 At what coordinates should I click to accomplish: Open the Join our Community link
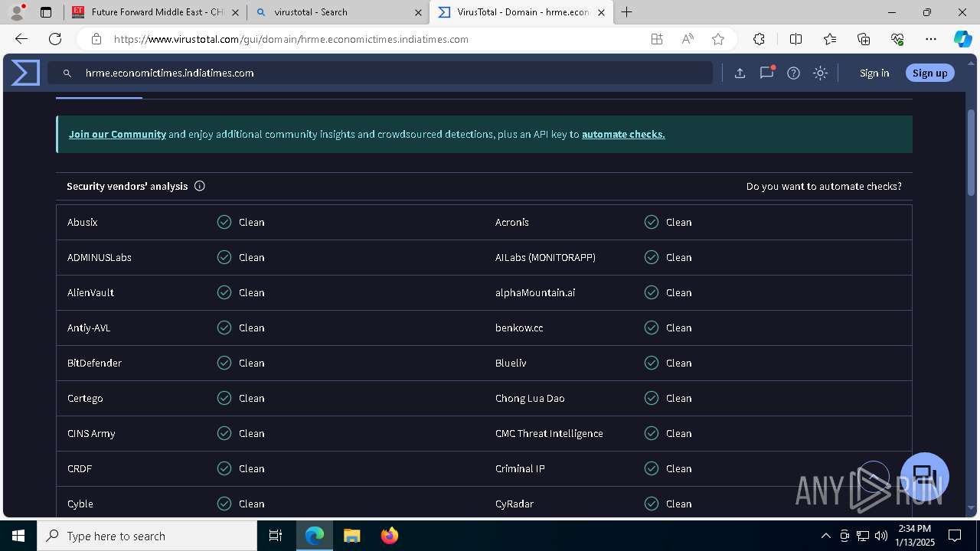[x=117, y=134]
